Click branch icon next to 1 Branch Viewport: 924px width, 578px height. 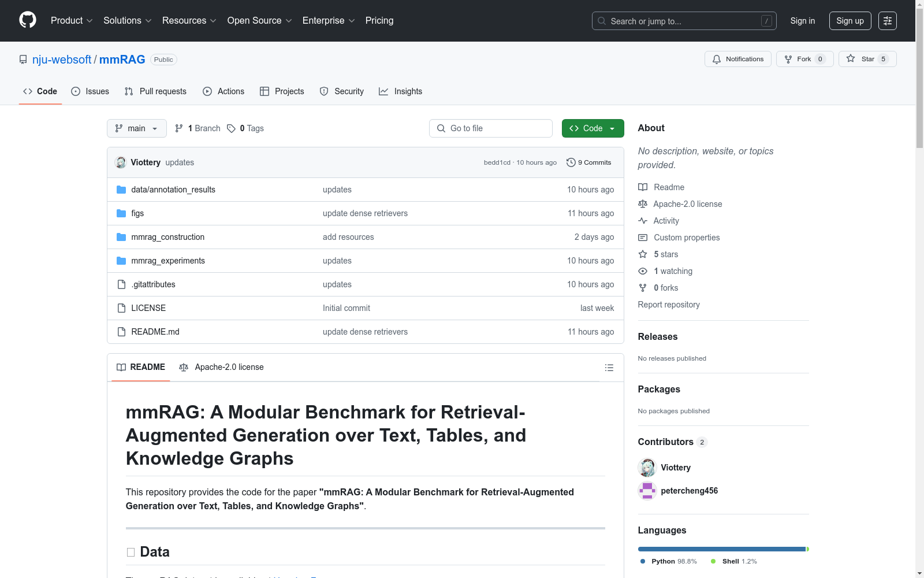coord(179,128)
